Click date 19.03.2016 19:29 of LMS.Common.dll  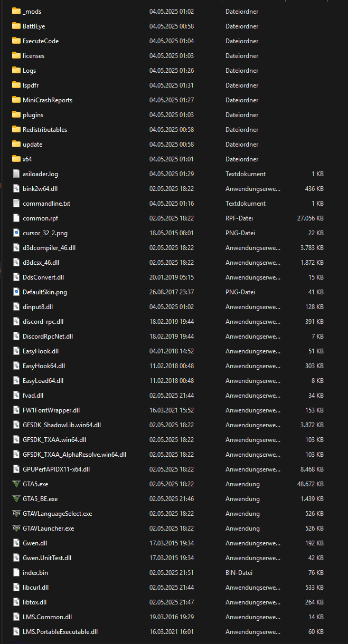172,617
